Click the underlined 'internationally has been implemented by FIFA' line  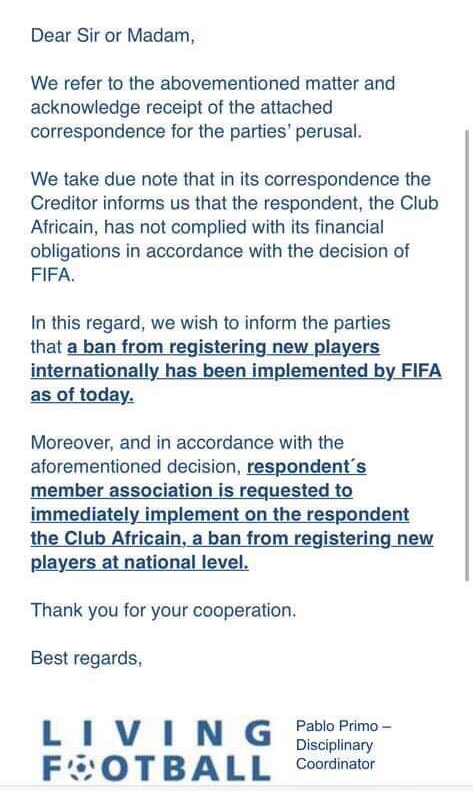point(236,371)
